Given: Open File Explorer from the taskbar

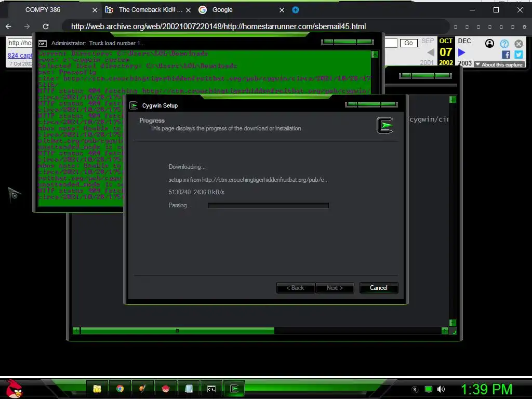Looking at the screenshot, I should tap(97, 389).
